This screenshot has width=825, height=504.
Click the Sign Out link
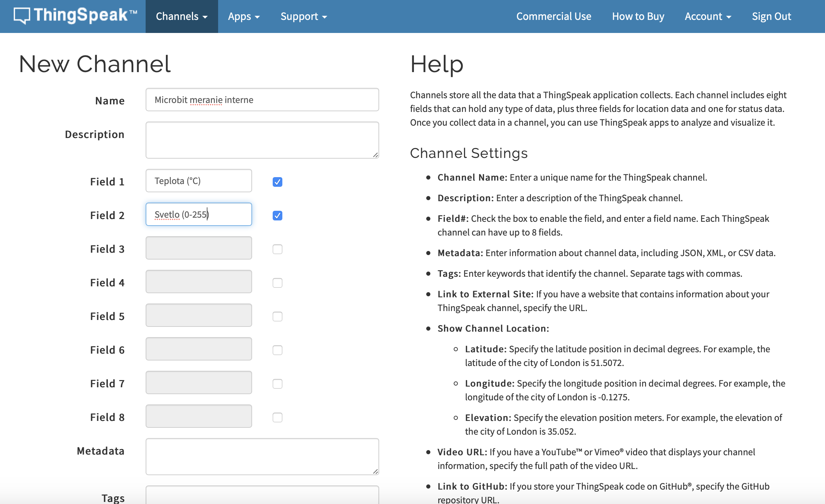[x=771, y=16]
